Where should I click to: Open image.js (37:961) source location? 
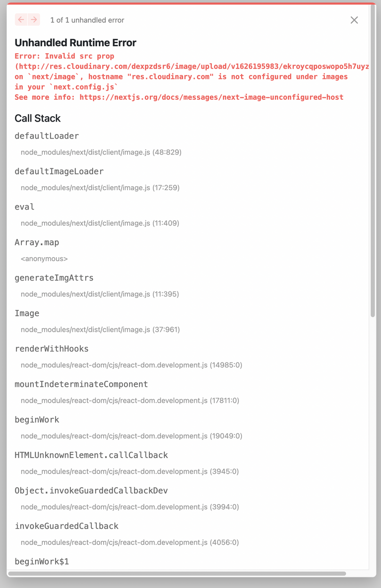[x=100, y=330]
